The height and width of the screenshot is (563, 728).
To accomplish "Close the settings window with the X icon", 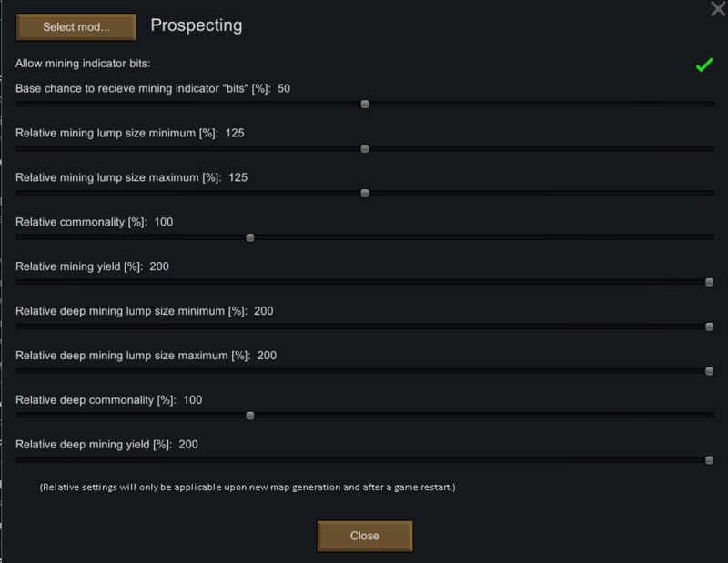I will pos(718,8).
